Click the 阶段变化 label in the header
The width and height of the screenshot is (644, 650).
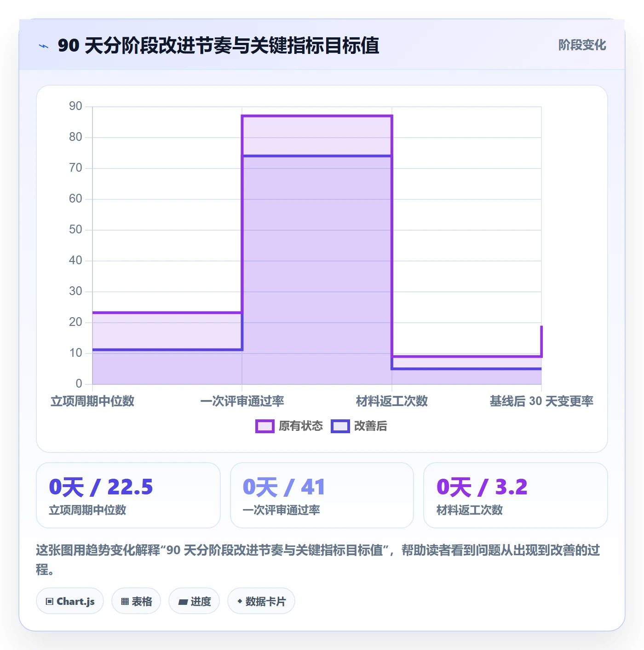click(x=582, y=45)
